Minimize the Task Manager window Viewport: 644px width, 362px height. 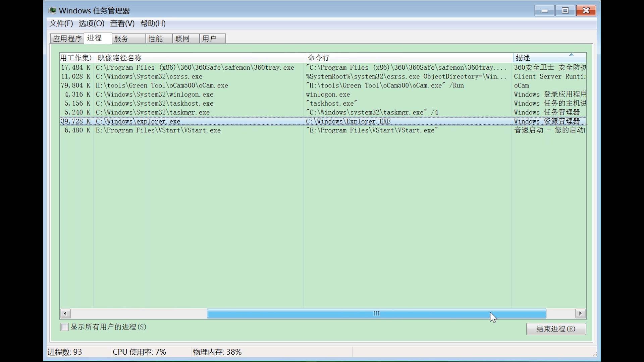click(x=544, y=11)
